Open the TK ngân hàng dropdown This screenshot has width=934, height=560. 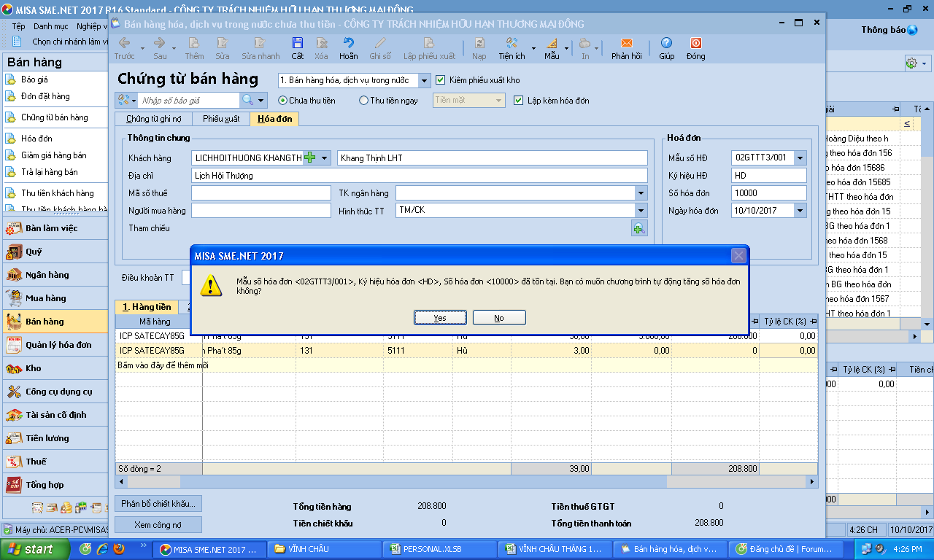[641, 193]
